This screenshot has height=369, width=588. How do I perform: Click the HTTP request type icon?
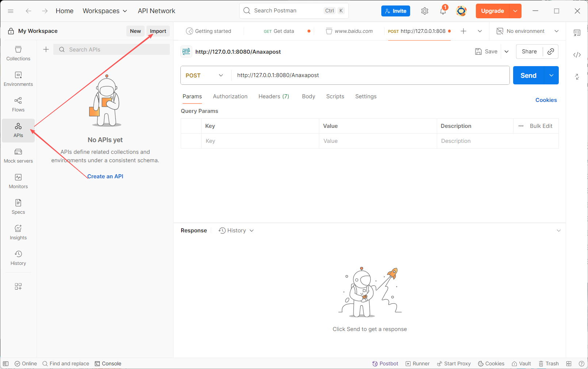(x=186, y=52)
